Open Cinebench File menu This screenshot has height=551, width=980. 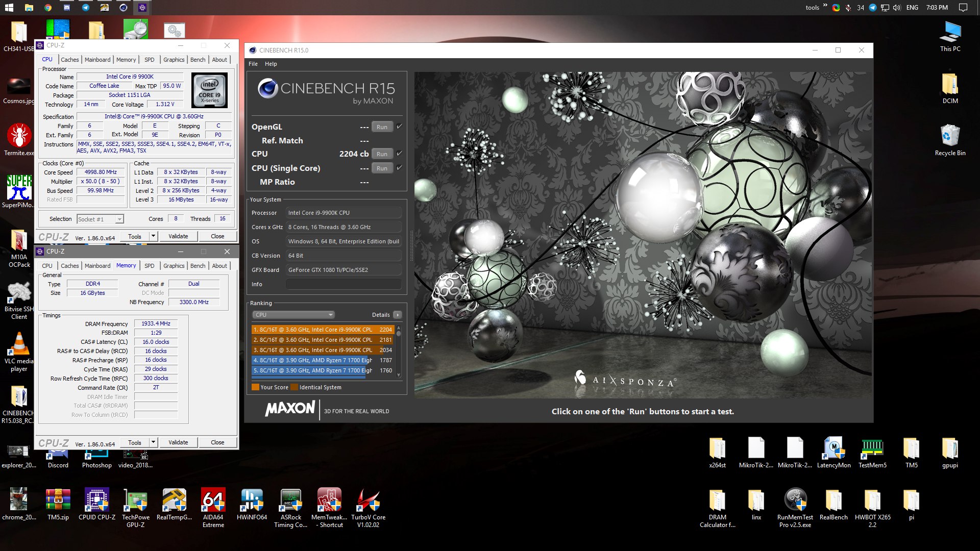[253, 64]
